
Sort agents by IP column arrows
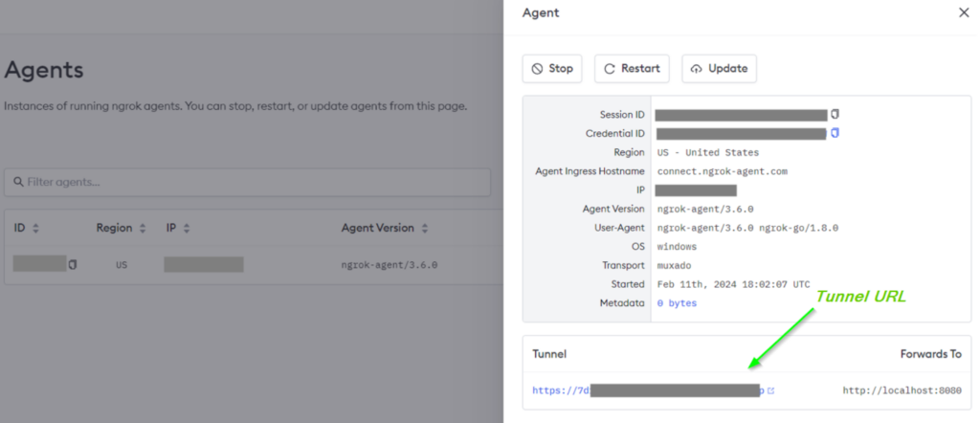click(x=188, y=229)
